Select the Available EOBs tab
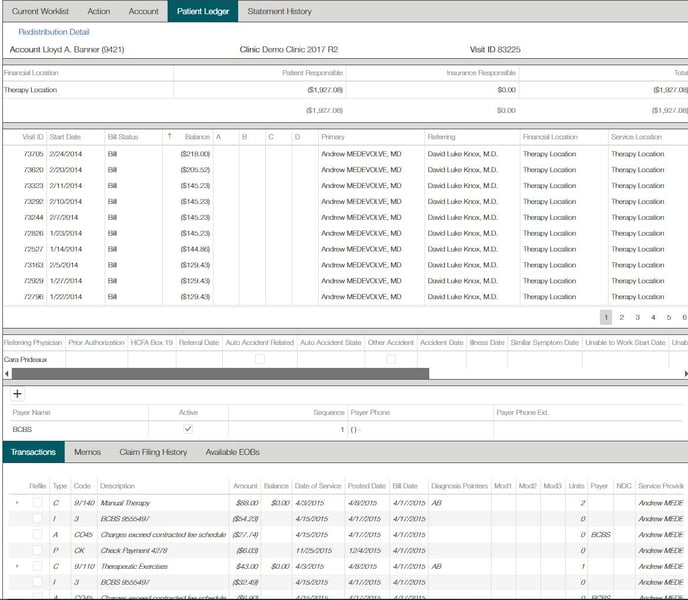 [232, 452]
